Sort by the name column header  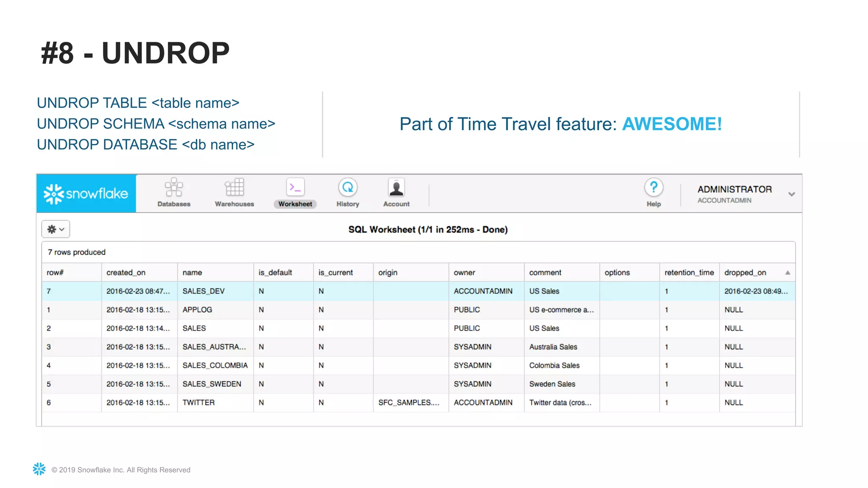pyautogui.click(x=216, y=272)
